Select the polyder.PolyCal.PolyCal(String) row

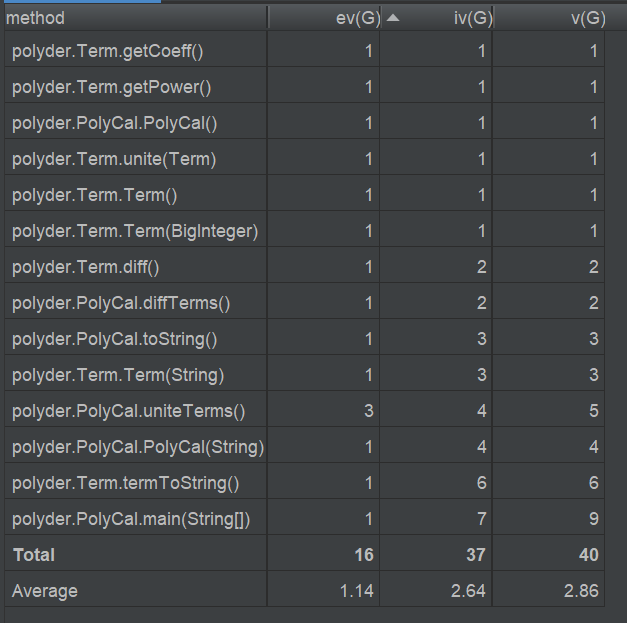(x=304, y=447)
